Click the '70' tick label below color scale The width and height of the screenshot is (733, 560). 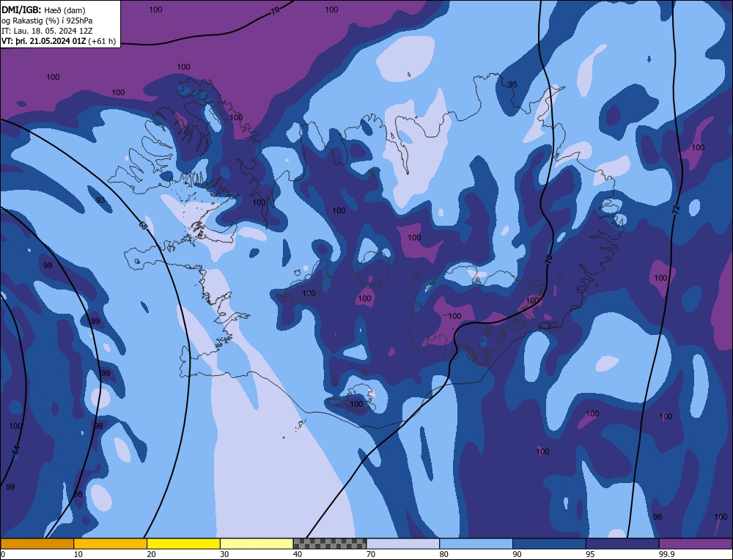coord(371,554)
